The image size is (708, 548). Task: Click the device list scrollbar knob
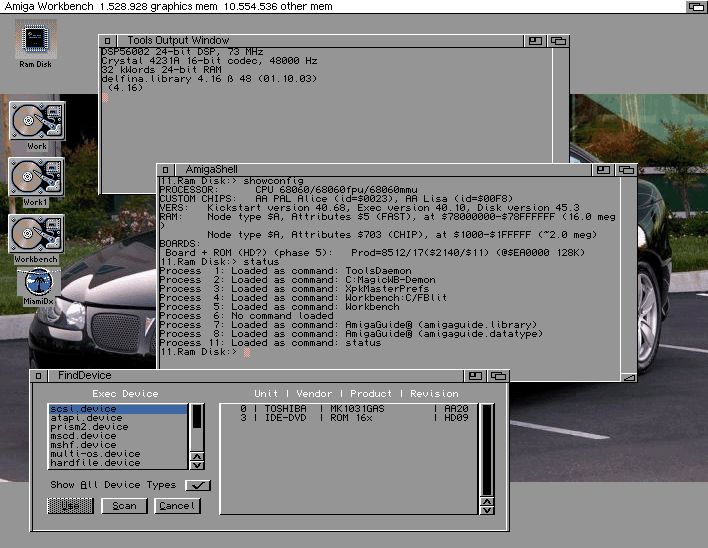click(197, 416)
